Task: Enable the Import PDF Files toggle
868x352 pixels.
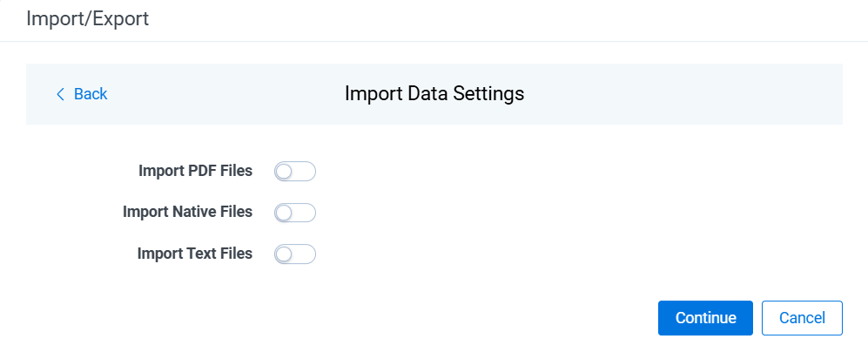Action: click(295, 172)
